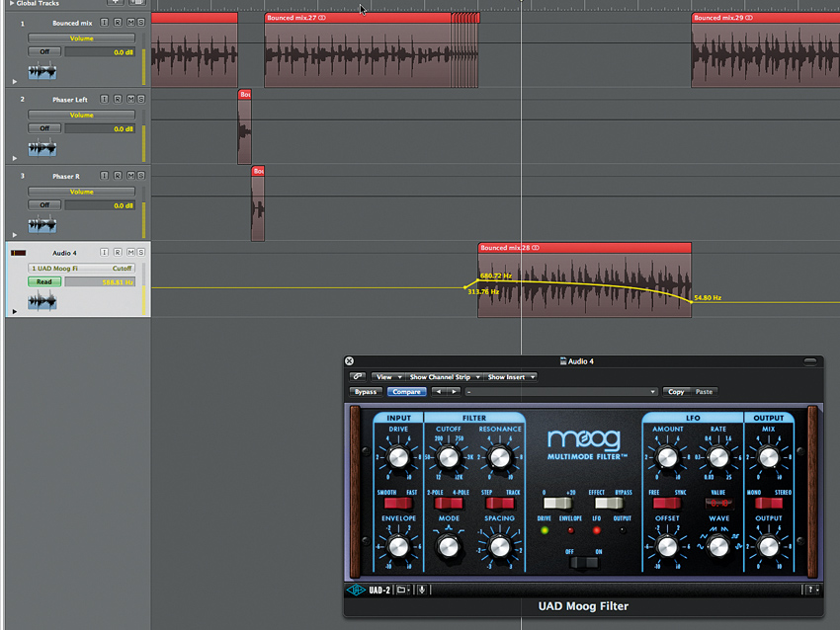Screen dimensions: 840x630
Task: Toggle the Moog Off/On power switch
Action: point(584,563)
